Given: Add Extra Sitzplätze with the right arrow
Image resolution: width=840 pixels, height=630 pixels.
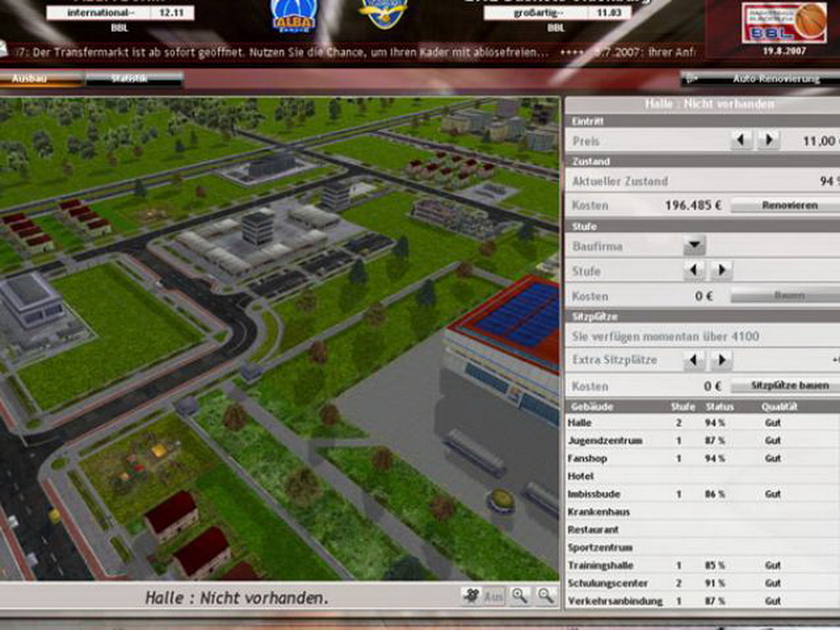Looking at the screenshot, I should point(721,360).
